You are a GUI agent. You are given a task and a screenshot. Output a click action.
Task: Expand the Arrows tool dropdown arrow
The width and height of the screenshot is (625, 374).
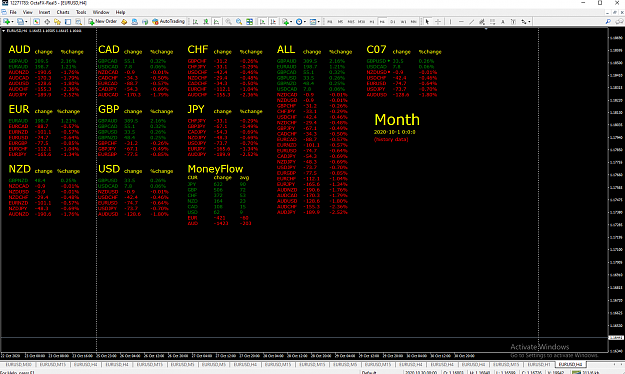click(x=529, y=22)
